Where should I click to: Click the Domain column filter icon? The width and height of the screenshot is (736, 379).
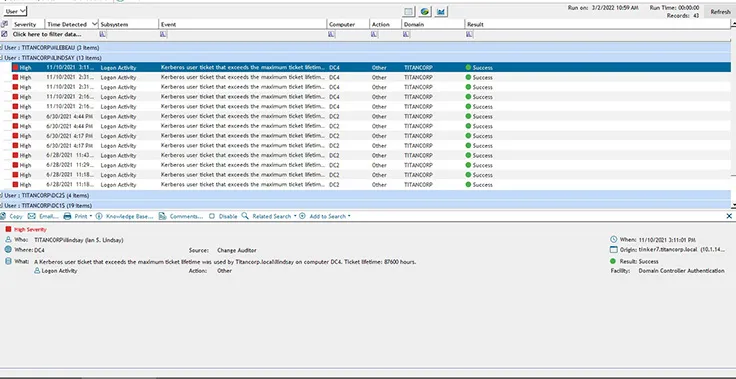pyautogui.click(x=406, y=34)
